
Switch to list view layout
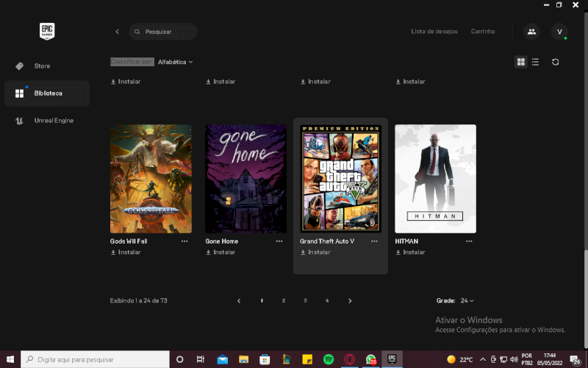coord(535,62)
